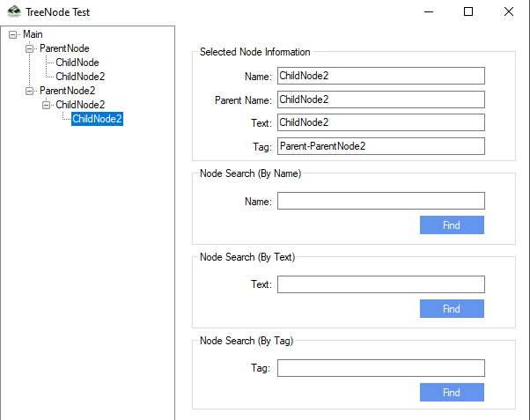Focus the Text input in Node Search

point(380,284)
